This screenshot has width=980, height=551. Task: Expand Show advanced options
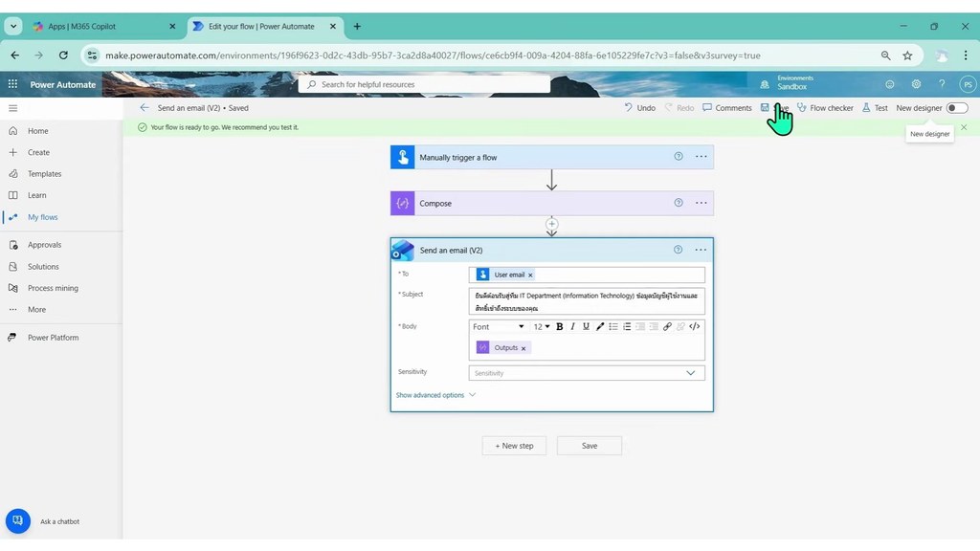tap(435, 395)
